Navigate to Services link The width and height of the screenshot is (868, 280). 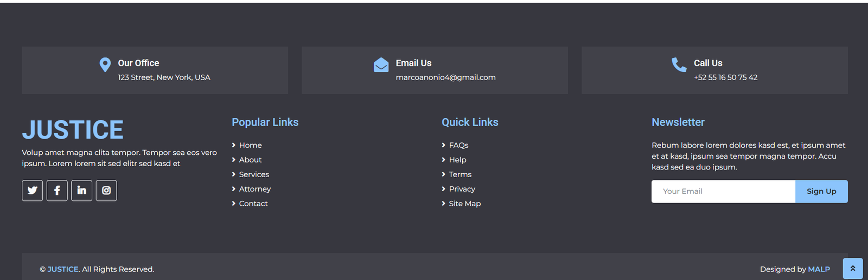coord(254,174)
